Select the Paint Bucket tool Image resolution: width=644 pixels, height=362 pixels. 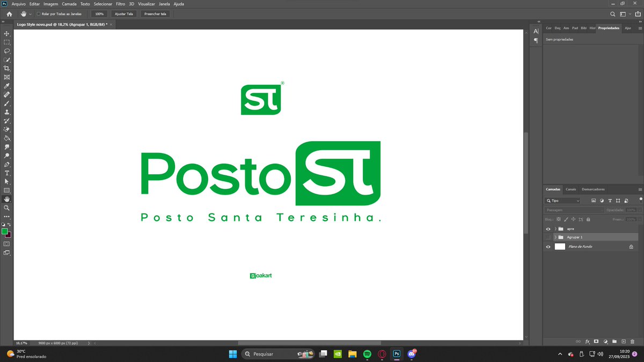7,138
